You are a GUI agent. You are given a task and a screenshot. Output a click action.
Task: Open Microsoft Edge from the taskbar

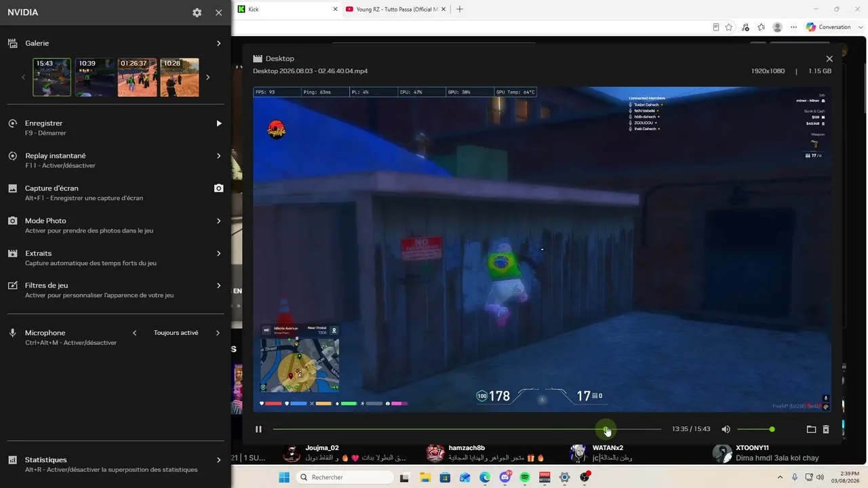pyautogui.click(x=485, y=477)
